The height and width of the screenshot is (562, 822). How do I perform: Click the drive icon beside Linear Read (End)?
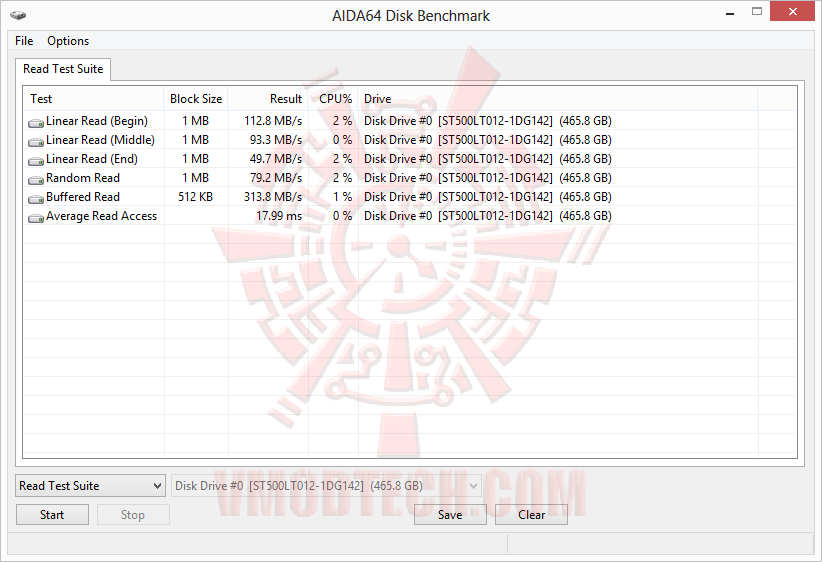pyautogui.click(x=36, y=160)
